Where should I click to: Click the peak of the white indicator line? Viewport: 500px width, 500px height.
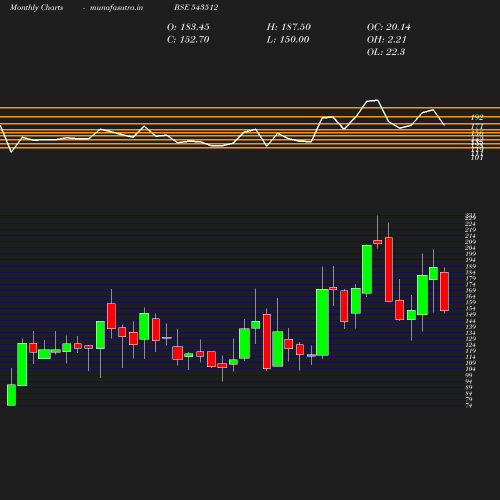(377, 100)
